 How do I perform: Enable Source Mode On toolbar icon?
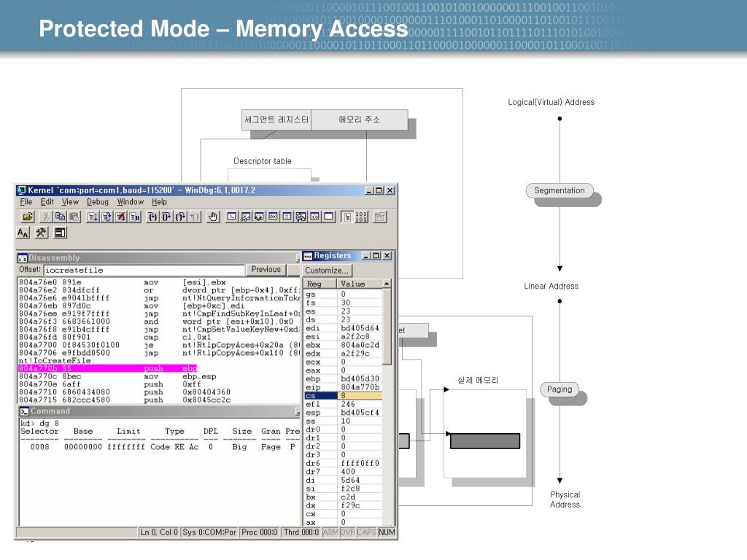click(347, 217)
